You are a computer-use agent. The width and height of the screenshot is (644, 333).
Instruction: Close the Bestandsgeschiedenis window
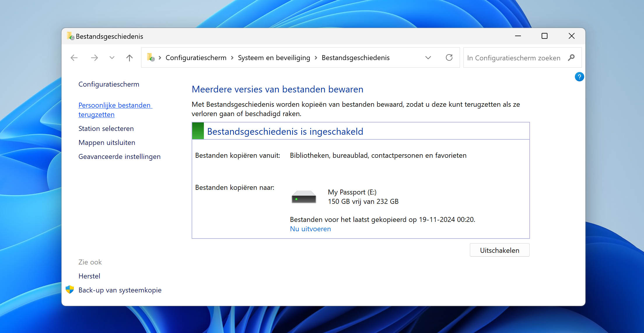[x=572, y=36]
